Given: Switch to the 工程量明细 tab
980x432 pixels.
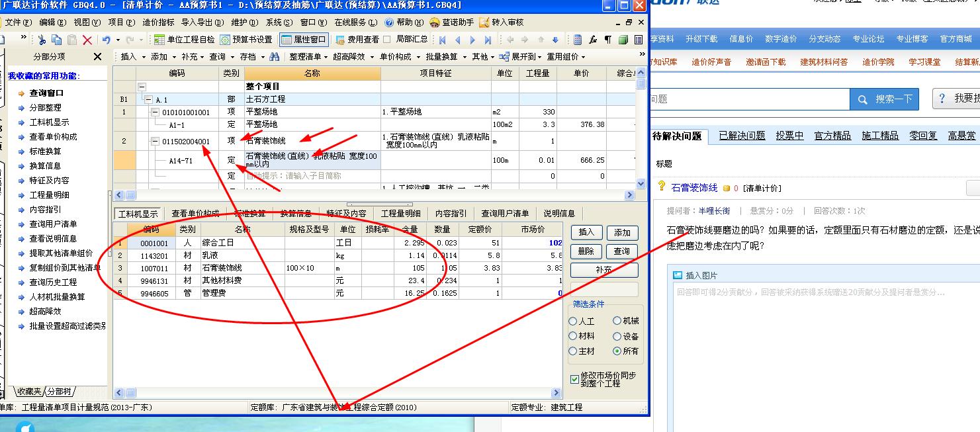Looking at the screenshot, I should pos(401,214).
